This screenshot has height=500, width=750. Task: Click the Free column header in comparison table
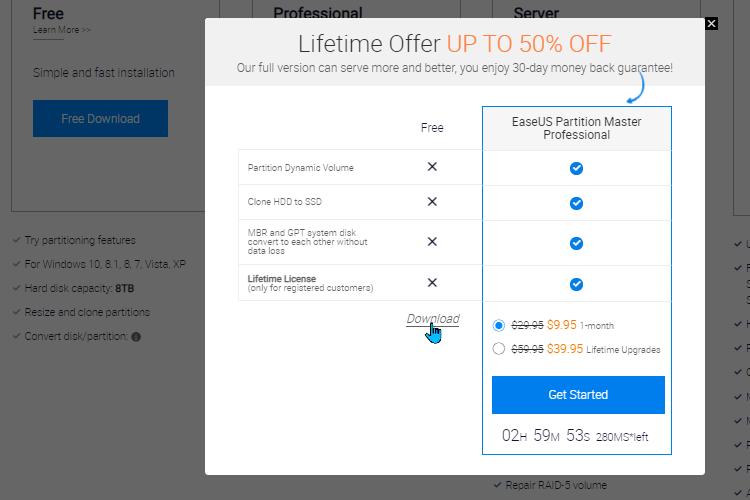(432, 128)
